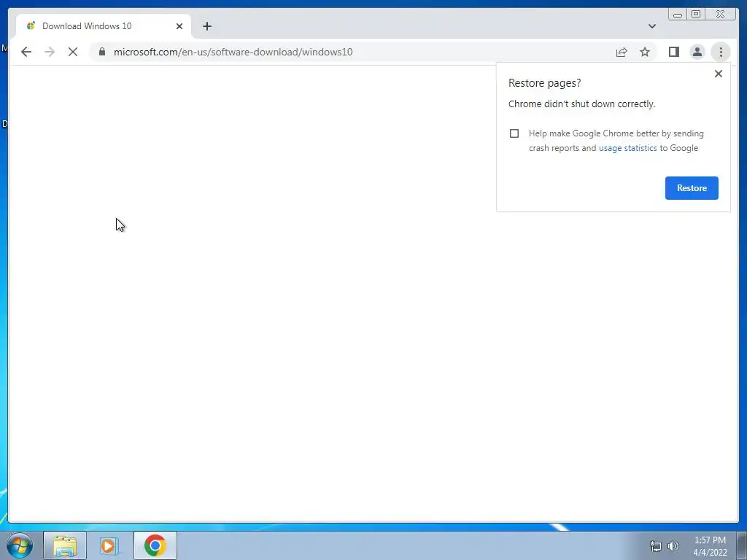Image resolution: width=747 pixels, height=560 pixels.
Task: Bookmark this tab with the star
Action: click(x=645, y=52)
